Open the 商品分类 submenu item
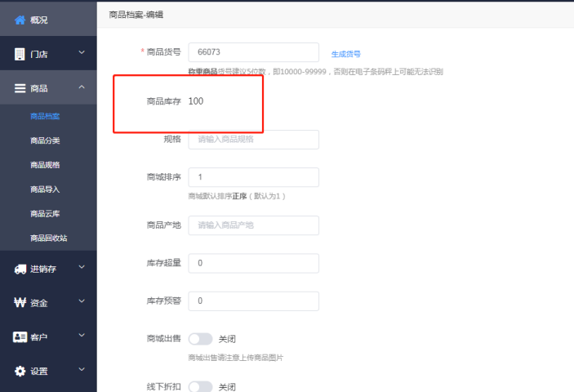 [45, 140]
